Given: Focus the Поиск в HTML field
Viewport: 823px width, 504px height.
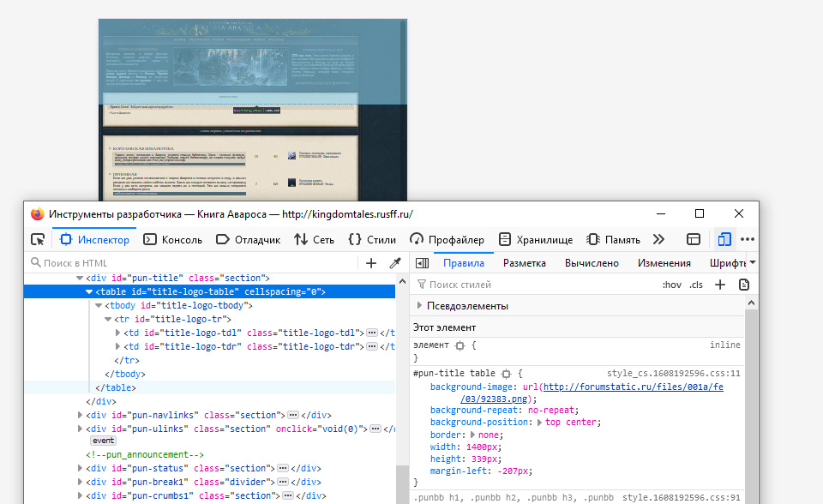Looking at the screenshot, I should coord(195,263).
